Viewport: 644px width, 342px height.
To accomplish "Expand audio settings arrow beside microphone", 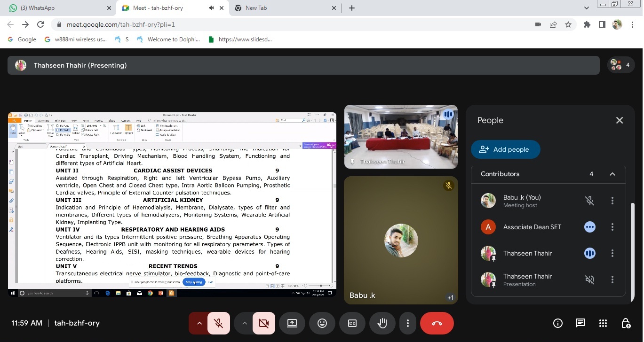I will 199,323.
